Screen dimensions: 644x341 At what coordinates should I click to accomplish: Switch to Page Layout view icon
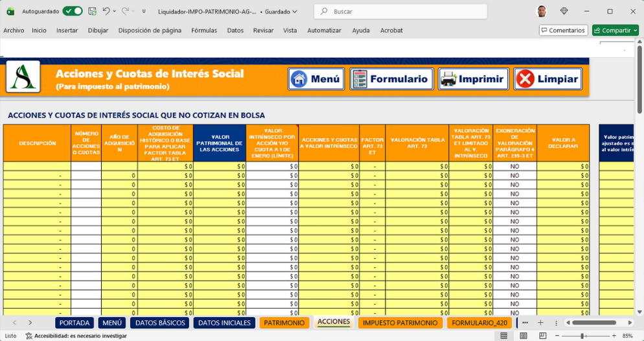(523, 336)
